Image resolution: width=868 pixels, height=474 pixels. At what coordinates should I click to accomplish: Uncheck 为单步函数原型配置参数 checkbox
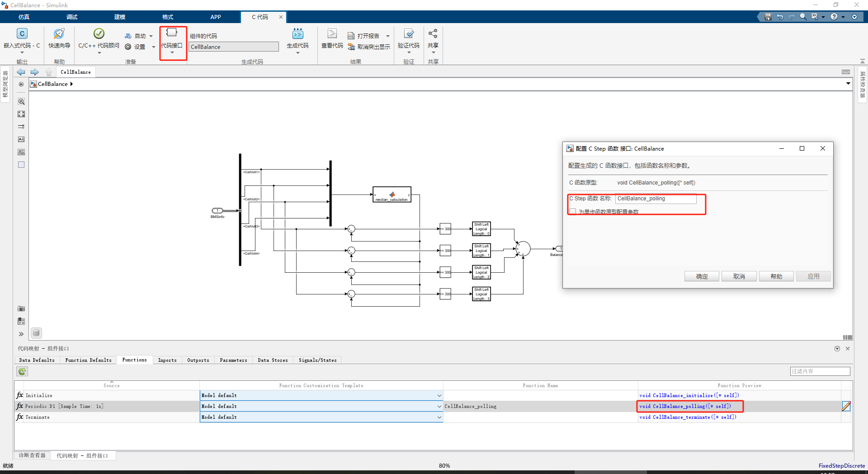pos(573,211)
